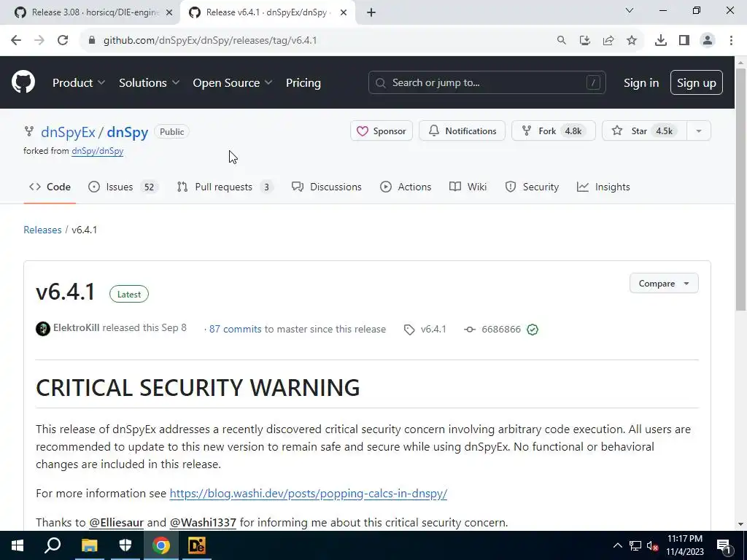This screenshot has height=560, width=747.
Task: Open the Insights tab
Action: [603, 187]
